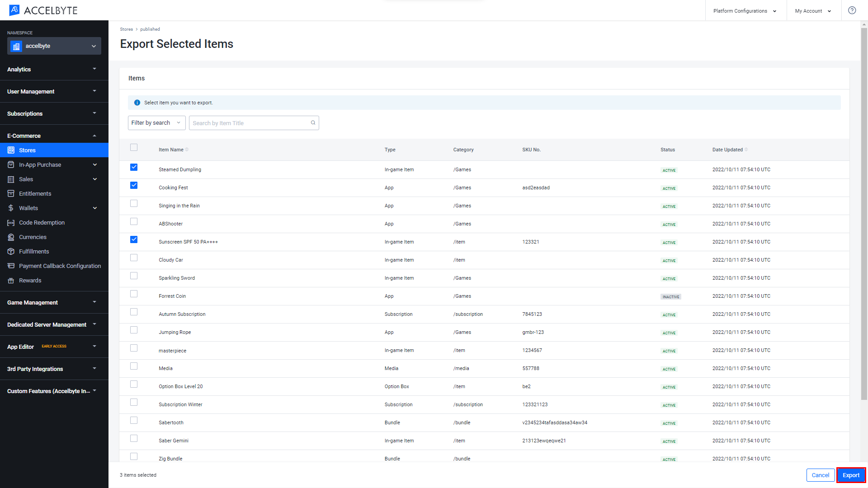Check the Cloudy Car checkbox

point(134,258)
